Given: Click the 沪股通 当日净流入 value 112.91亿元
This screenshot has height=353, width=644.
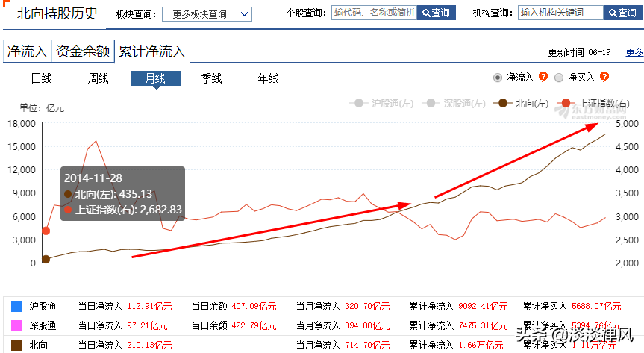Looking at the screenshot, I should pos(149,307).
